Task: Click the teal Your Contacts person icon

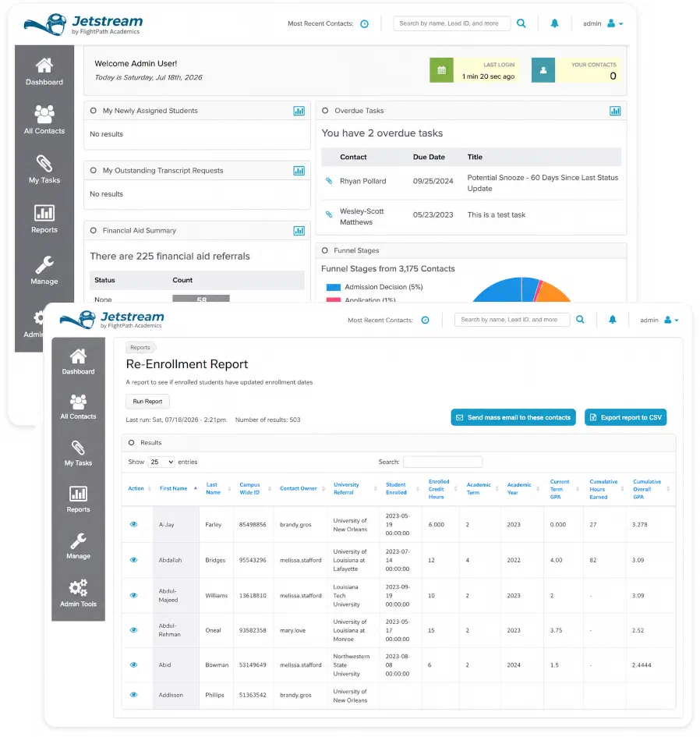Action: coord(543,70)
